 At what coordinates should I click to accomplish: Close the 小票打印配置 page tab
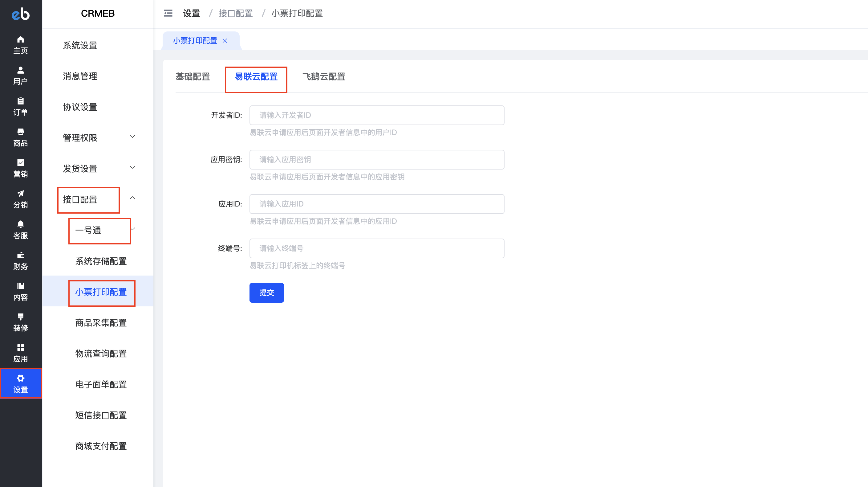[225, 41]
